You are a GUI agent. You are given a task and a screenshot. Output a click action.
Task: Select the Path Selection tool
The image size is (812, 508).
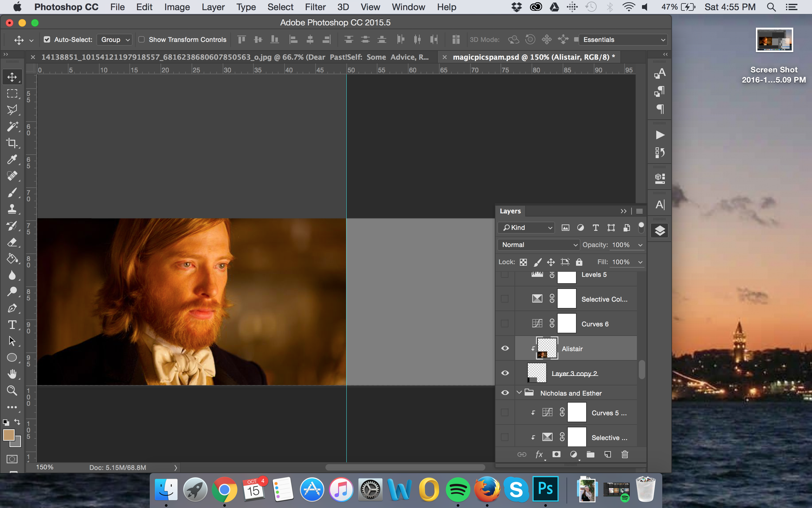click(x=12, y=341)
